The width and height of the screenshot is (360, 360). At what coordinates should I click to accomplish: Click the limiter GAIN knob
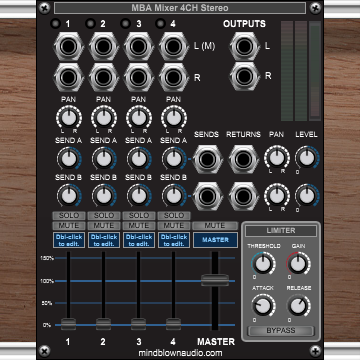click(x=298, y=263)
